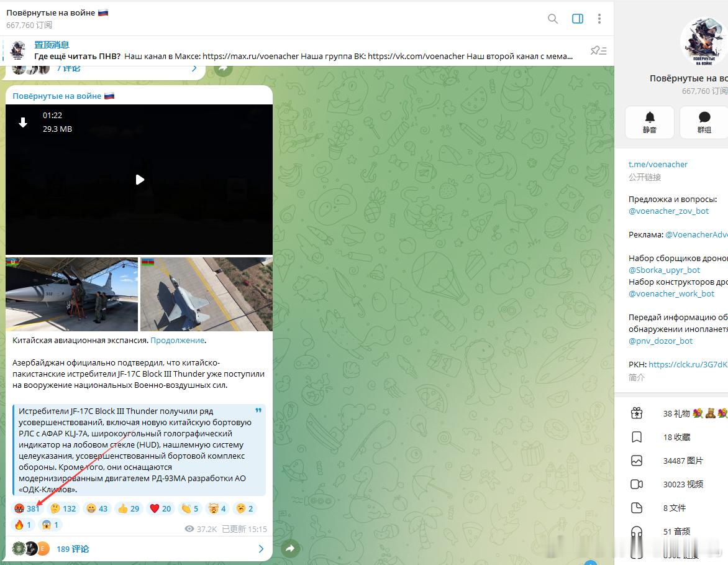Toggle the clapping hands reaction with 5
The height and width of the screenshot is (565, 728).
pos(189,508)
